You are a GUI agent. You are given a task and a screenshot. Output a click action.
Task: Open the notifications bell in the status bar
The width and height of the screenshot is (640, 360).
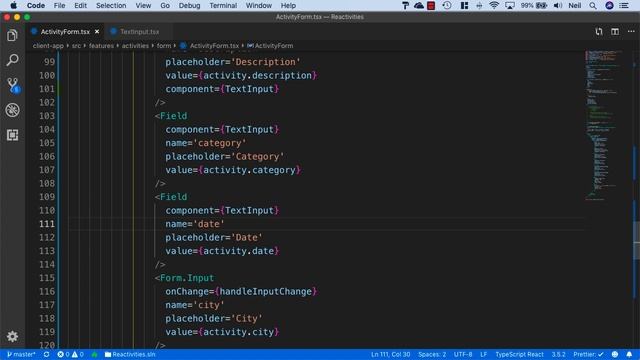tap(629, 354)
